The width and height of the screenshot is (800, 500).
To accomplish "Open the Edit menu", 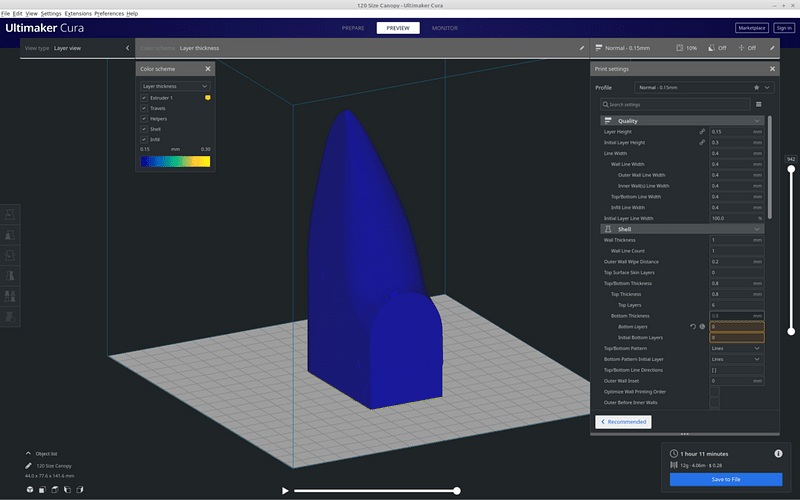I will click(17, 14).
